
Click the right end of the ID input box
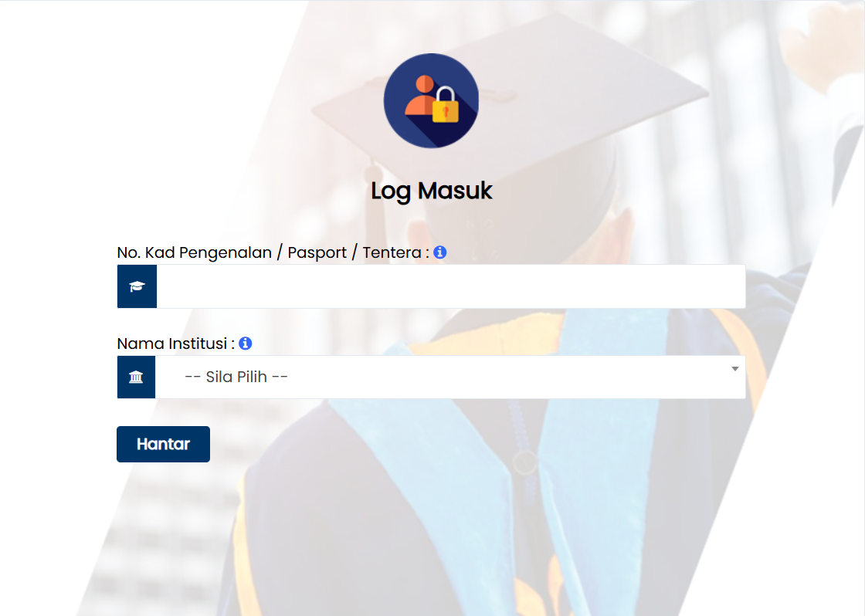(728, 286)
